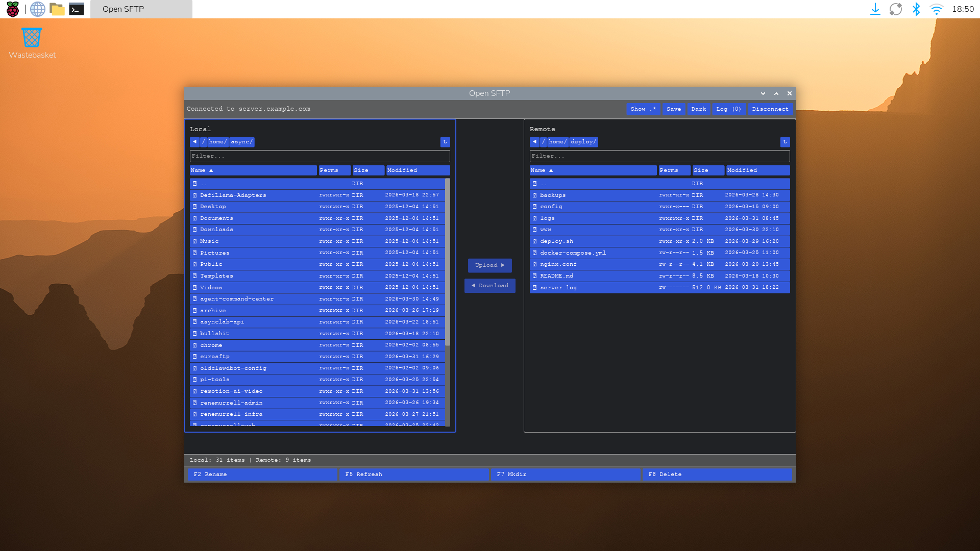This screenshot has height=551, width=980.
Task: Refresh the remote file listing
Action: (x=785, y=142)
